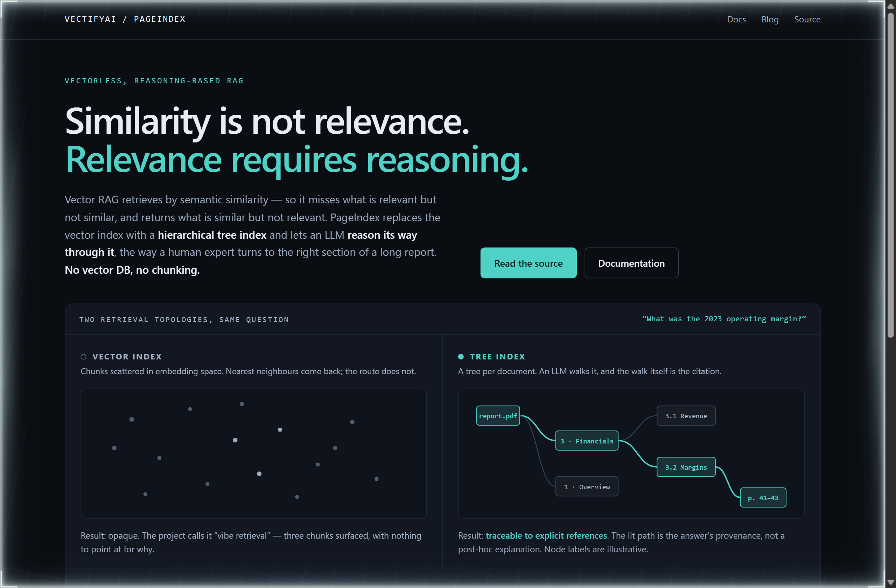Select the p. 41–43 leaf node
This screenshot has width=896, height=588.
763,497
